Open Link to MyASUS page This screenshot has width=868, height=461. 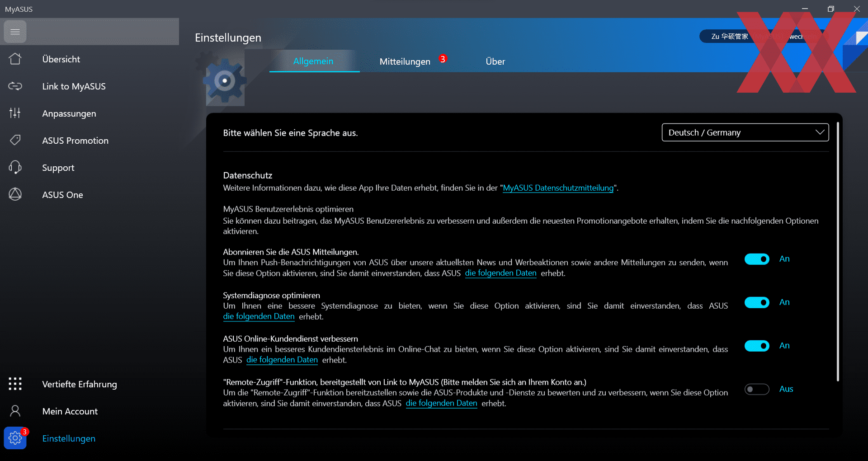[74, 86]
